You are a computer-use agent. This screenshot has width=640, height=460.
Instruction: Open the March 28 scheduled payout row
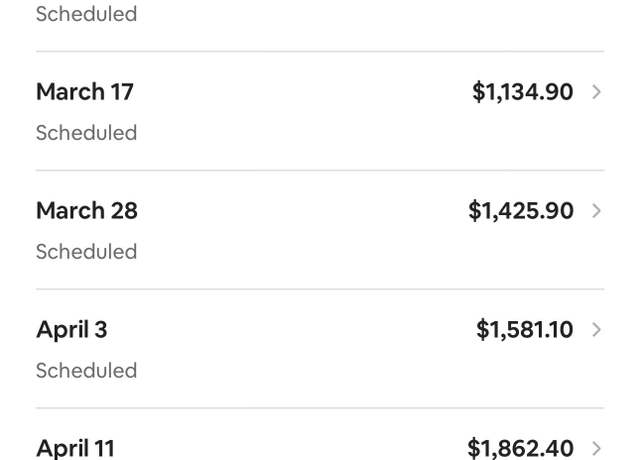[x=320, y=230]
